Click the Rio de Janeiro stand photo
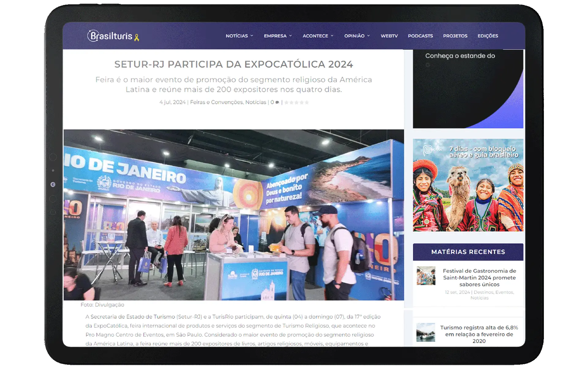588x370 pixels. 234,215
